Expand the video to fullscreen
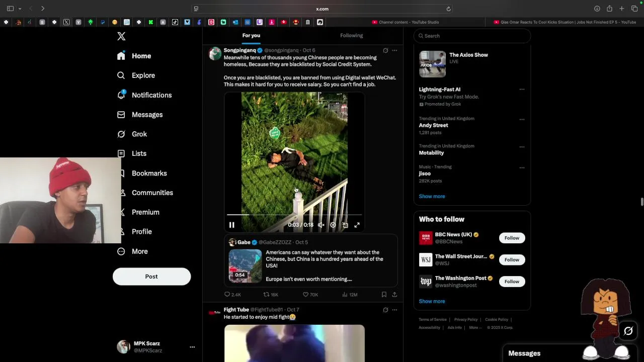Image resolution: width=644 pixels, height=362 pixels. [357, 225]
